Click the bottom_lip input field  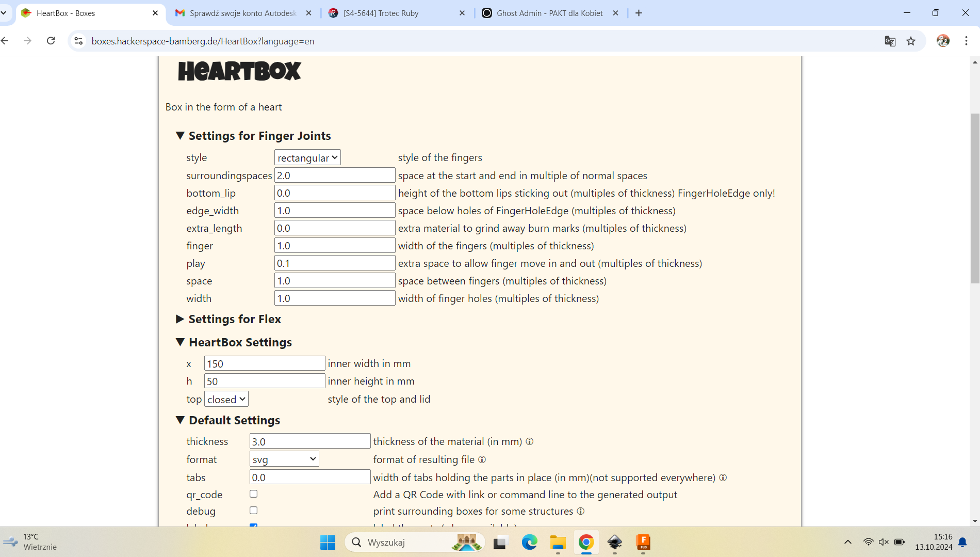tap(335, 193)
